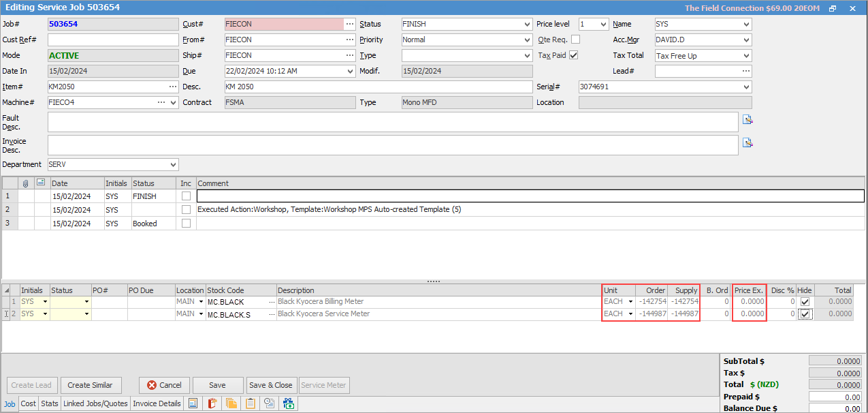Toggle Hide checkbox for MC.BLACK row
The height and width of the screenshot is (413, 868).
pos(805,301)
